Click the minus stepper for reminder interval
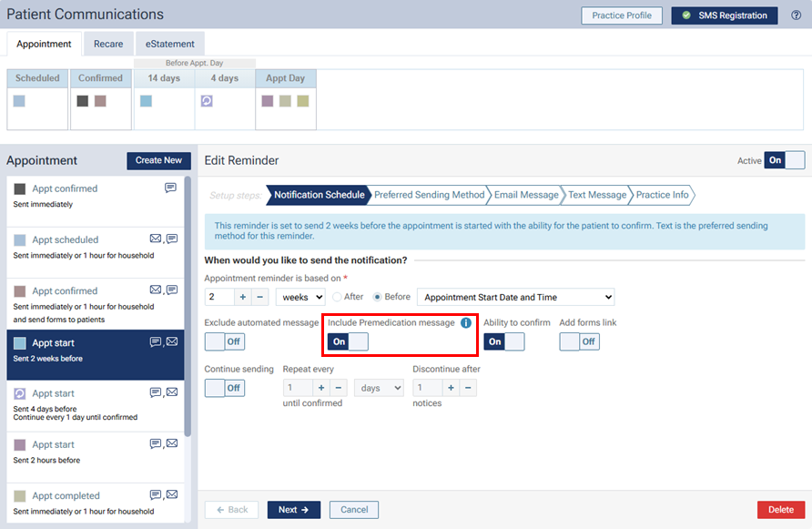The height and width of the screenshot is (529, 812). point(260,297)
